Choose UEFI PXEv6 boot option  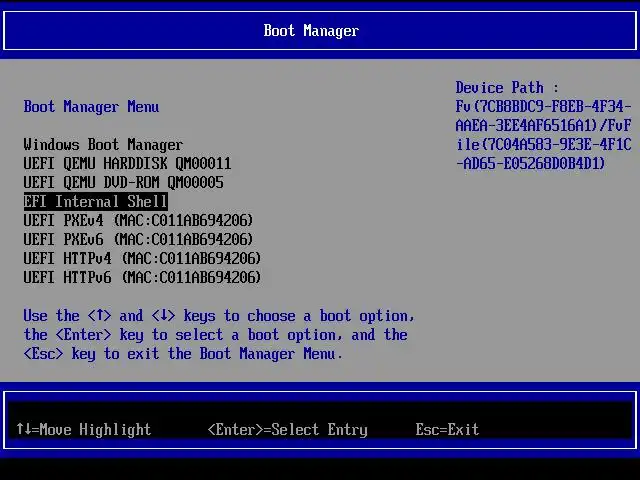coord(138,239)
